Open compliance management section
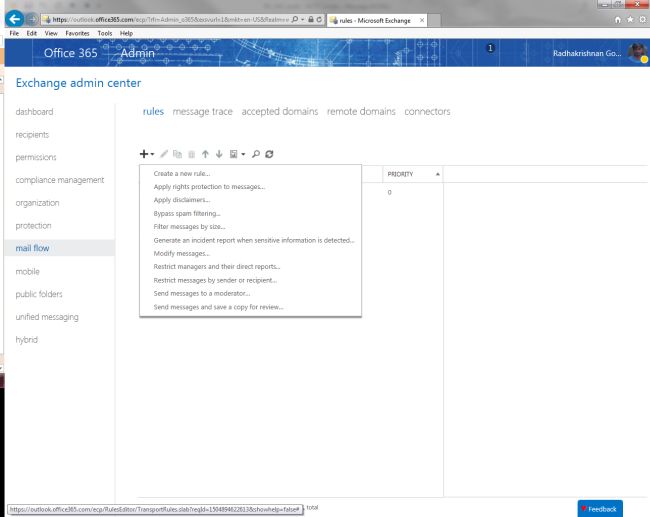 (60, 180)
